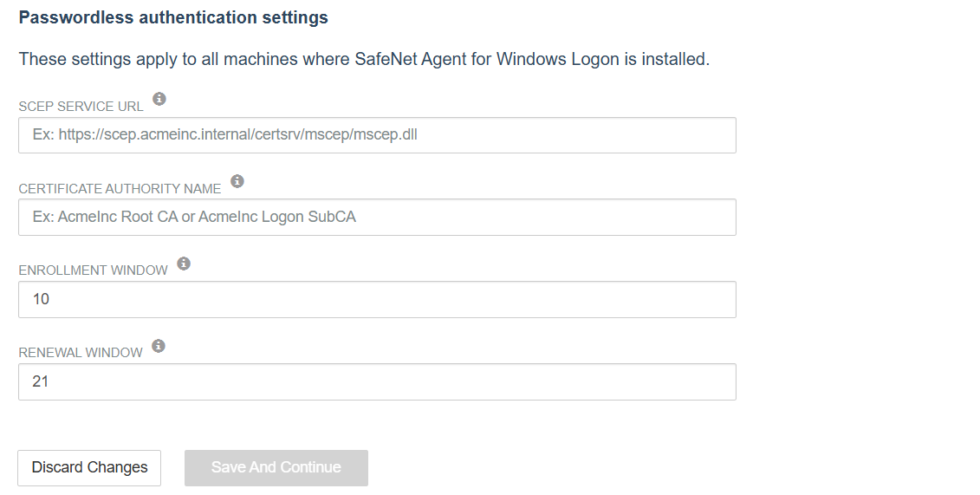Screen dimensions: 980x495
Task: Click the info icon beside SCEP Service URL
Action: (159, 99)
